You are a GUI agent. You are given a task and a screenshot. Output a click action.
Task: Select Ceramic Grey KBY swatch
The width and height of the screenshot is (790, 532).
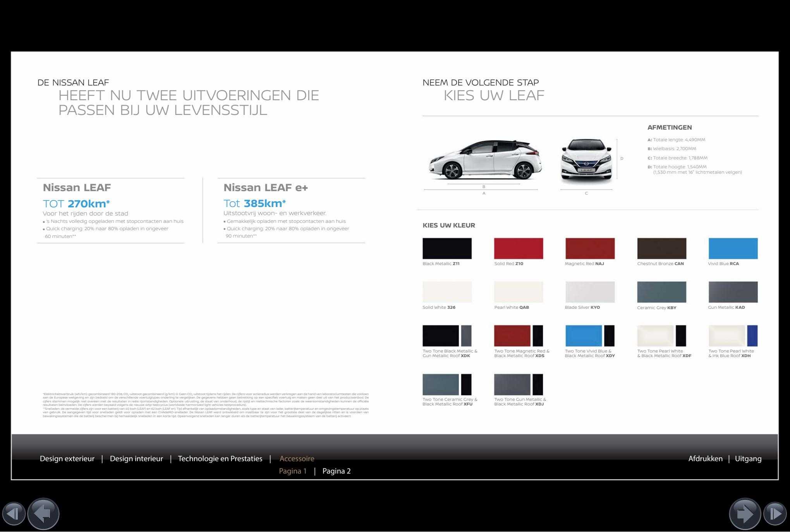click(x=661, y=292)
